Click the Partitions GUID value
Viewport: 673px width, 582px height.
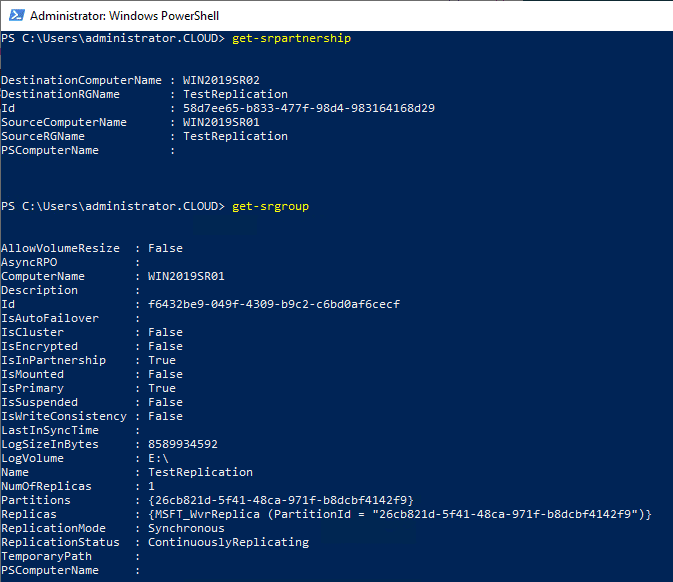280,500
